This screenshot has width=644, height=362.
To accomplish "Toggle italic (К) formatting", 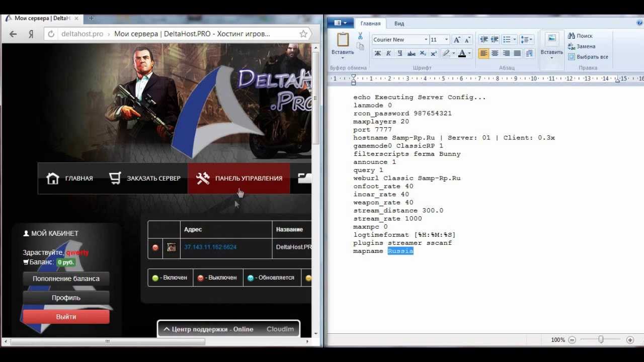I will click(388, 53).
